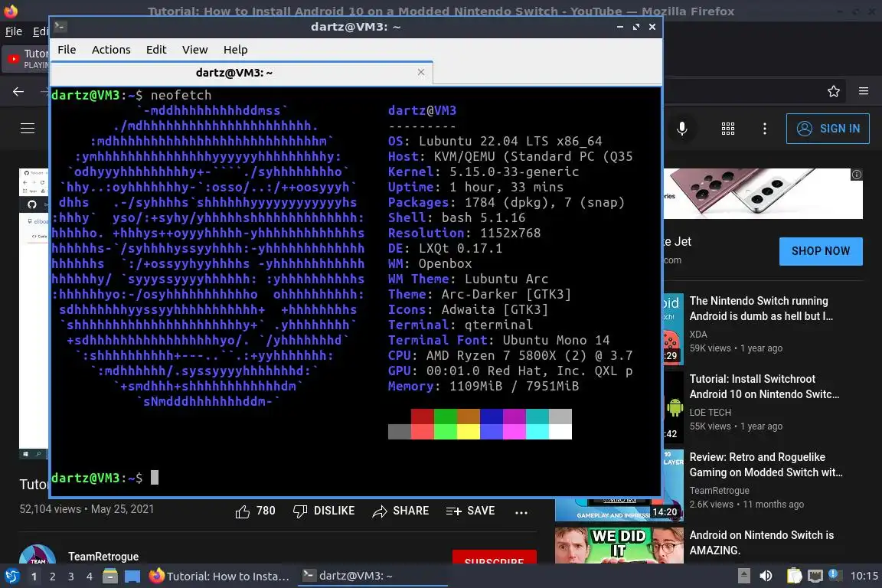Viewport: 882px width, 588px height.
Task: Open 'Tutorial: Install Switchroot Android 10' video
Action: click(x=764, y=387)
